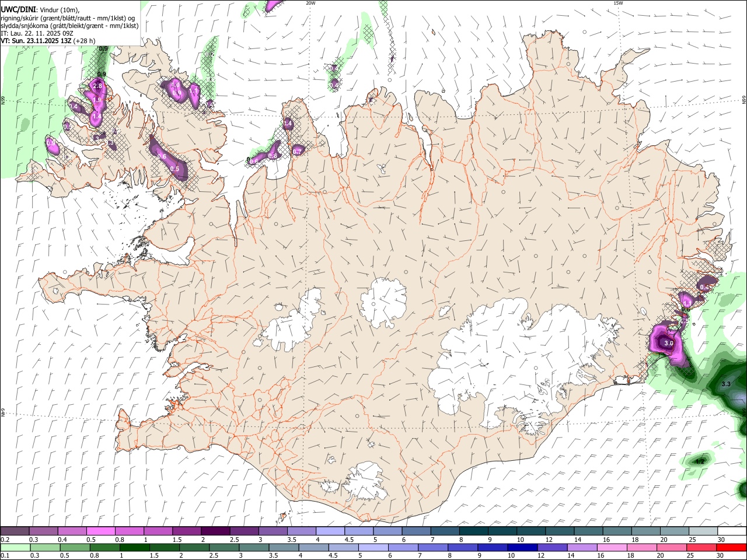Pick bright pink snow swatch between 0.5 and 0.8
Image resolution: width=747 pixels, height=560 pixels.
point(100,531)
